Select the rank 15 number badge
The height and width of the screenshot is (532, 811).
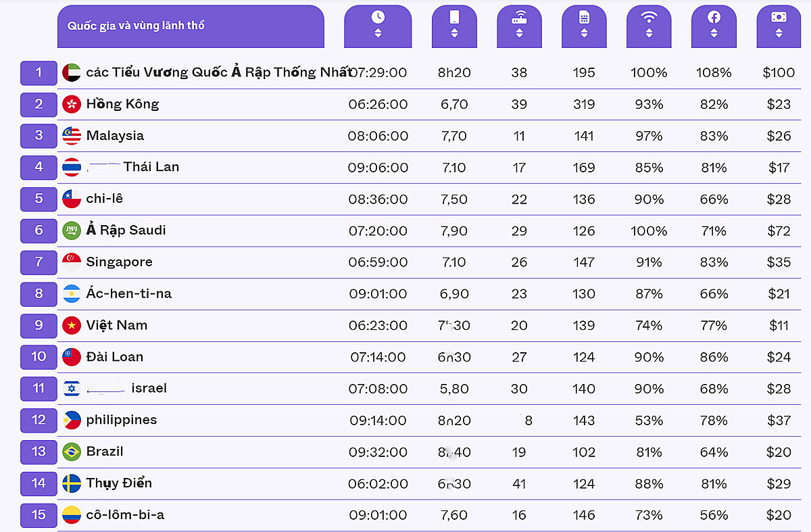[39, 515]
